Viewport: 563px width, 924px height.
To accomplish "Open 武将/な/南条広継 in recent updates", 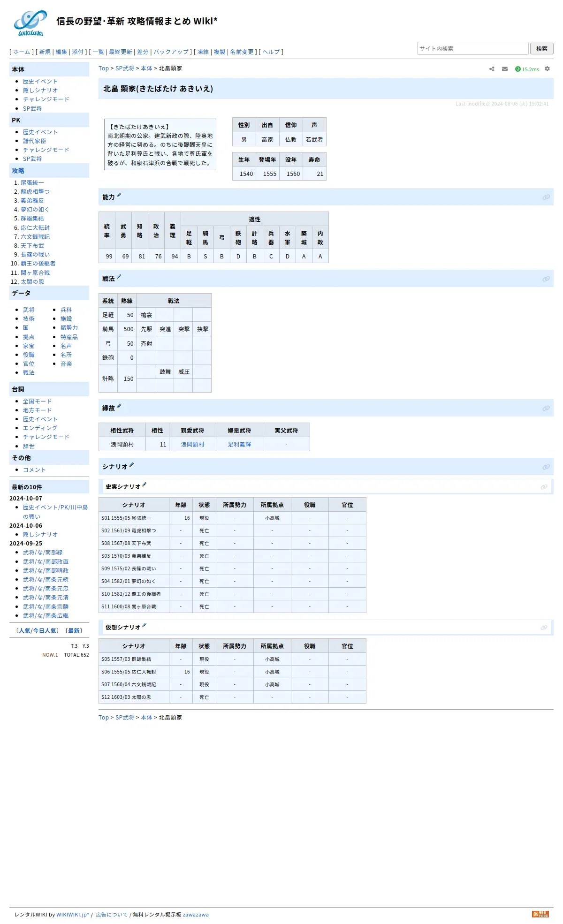I will [x=46, y=616].
